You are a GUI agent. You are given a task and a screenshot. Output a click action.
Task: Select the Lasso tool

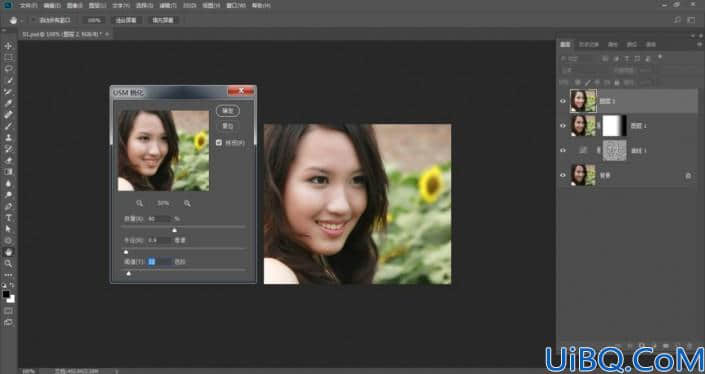[8, 69]
